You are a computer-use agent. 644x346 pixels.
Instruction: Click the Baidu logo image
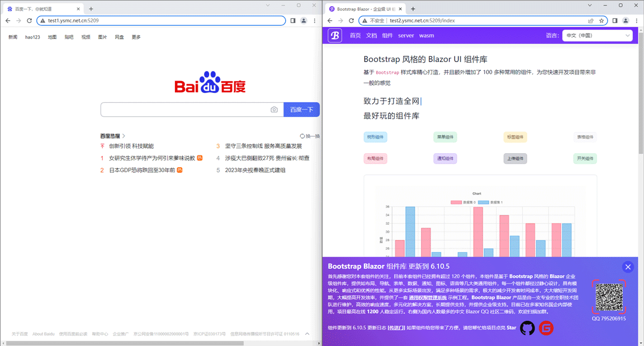coord(210,83)
